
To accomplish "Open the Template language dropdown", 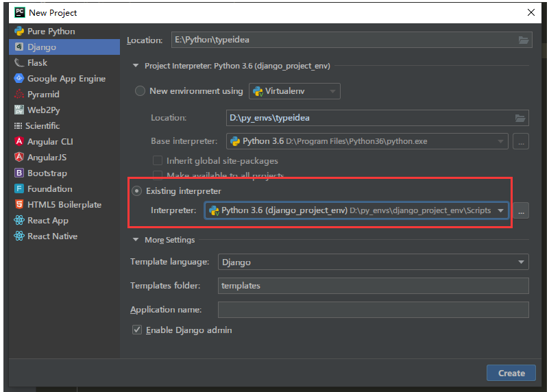I will pos(374,262).
